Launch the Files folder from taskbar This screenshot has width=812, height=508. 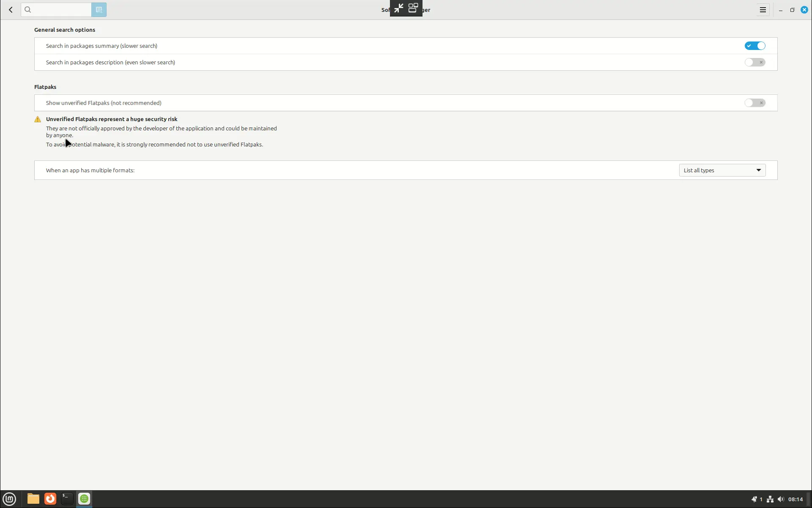tap(33, 499)
